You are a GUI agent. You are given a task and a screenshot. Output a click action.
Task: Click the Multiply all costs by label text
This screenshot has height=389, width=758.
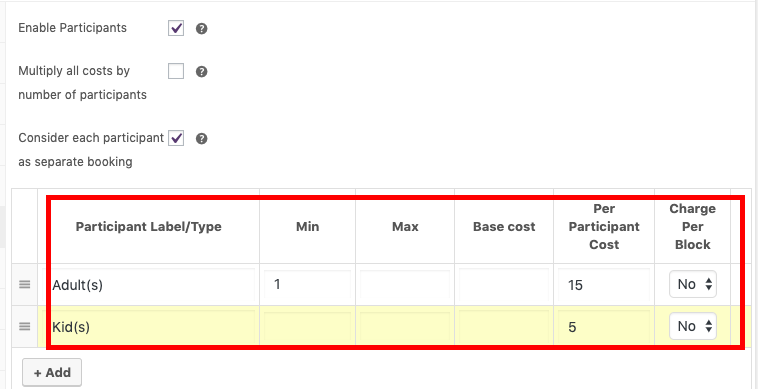(74, 71)
